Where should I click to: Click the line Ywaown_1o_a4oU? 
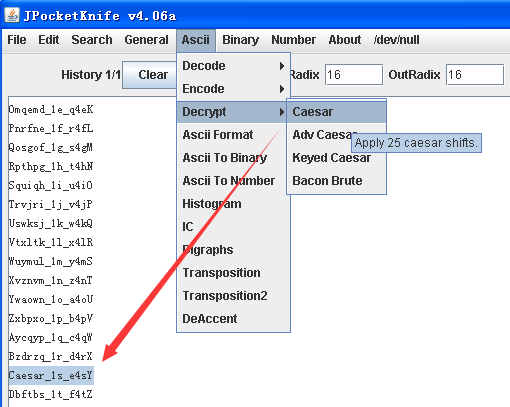click(51, 300)
